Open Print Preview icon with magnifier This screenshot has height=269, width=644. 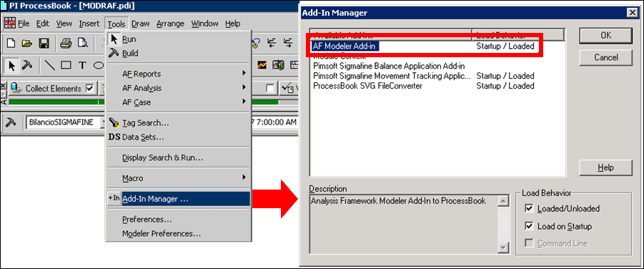83,43
